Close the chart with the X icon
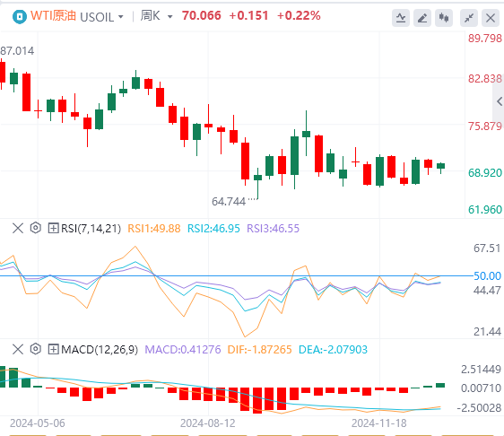Image resolution: width=504 pixels, height=436 pixels. click(x=491, y=18)
